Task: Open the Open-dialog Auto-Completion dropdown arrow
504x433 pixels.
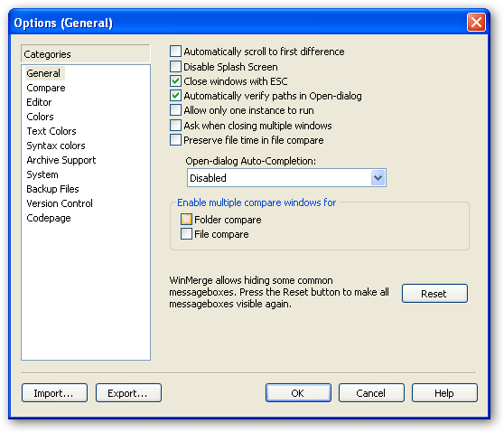Action: 378,177
